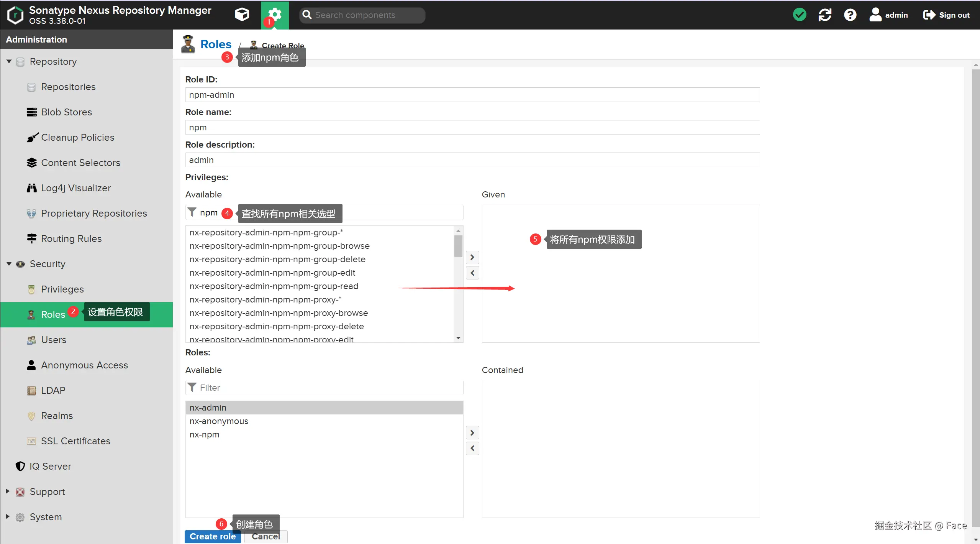Viewport: 980px width, 544px height.
Task: Click the Sign out icon
Action: (x=929, y=15)
